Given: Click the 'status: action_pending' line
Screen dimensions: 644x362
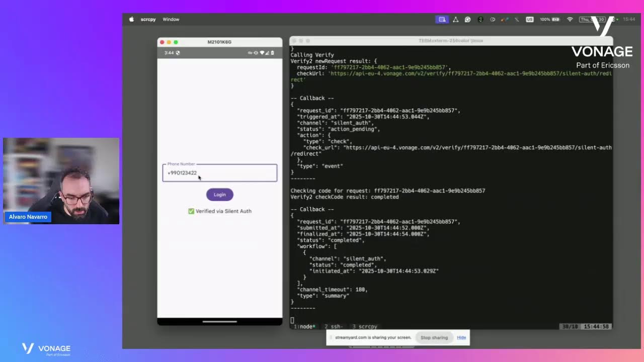Looking at the screenshot, I should (x=338, y=129).
